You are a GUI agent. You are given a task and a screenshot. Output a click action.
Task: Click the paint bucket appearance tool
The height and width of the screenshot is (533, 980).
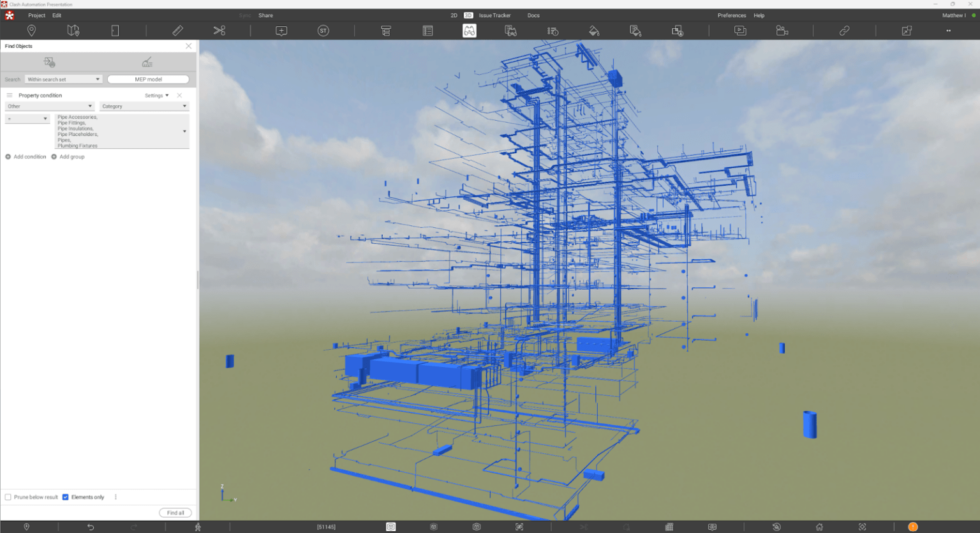coord(593,30)
